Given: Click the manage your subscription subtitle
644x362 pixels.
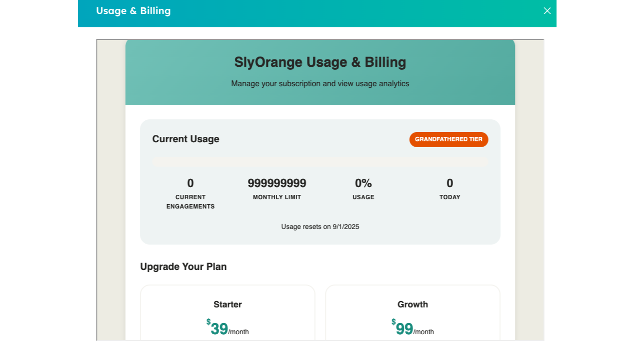Looking at the screenshot, I should click(320, 84).
